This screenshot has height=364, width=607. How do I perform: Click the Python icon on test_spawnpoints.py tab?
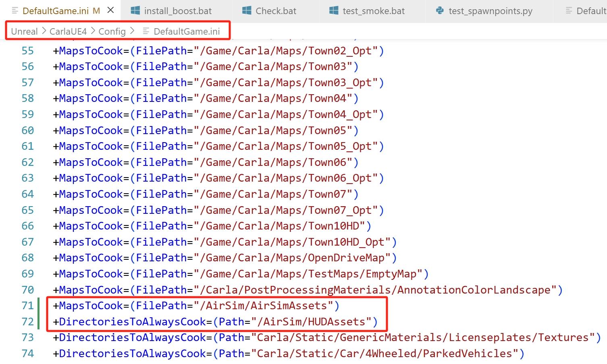coord(440,10)
